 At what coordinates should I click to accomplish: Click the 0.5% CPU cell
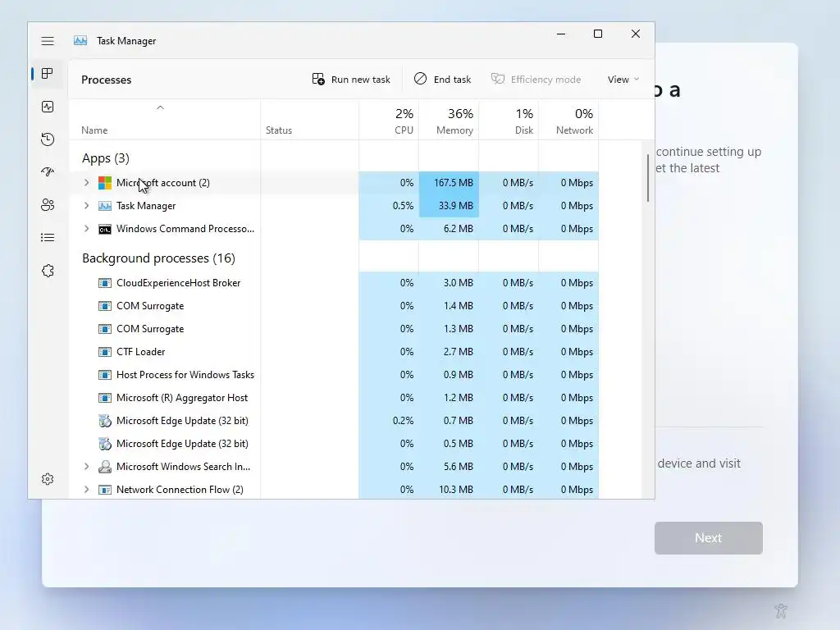[x=389, y=206]
